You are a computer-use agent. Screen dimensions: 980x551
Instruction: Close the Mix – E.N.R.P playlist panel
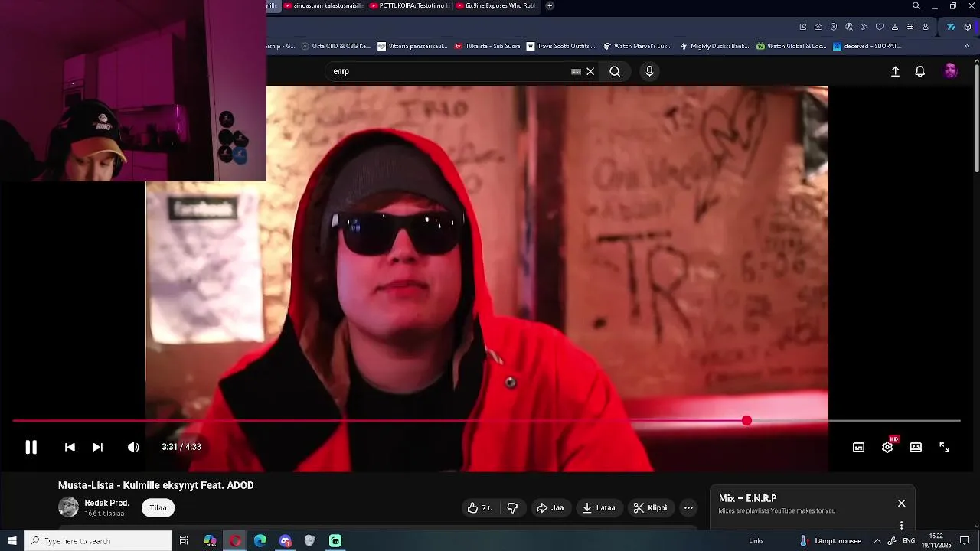(x=901, y=503)
